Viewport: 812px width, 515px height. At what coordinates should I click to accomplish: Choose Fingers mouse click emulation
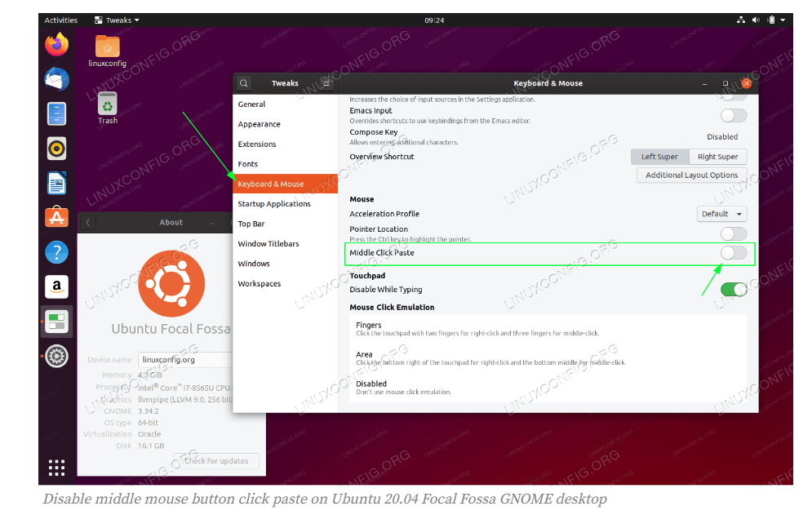(548, 328)
